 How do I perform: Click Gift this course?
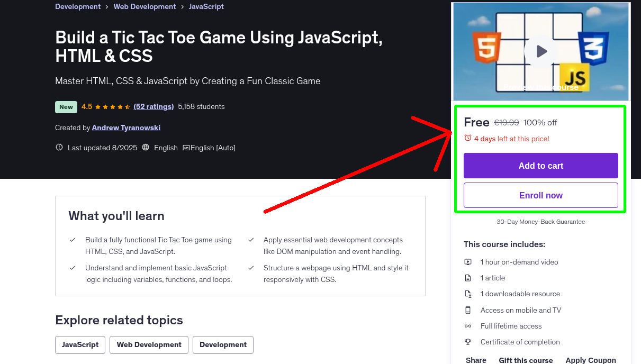[526, 360]
